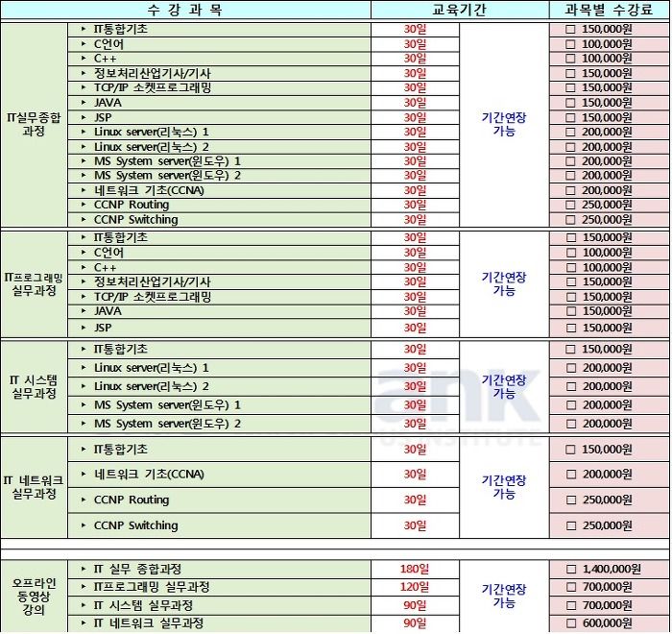Click 30일 in IT통합기초 row of IT실무종합과정
Viewport: 672px width, 634px height.
point(415,29)
